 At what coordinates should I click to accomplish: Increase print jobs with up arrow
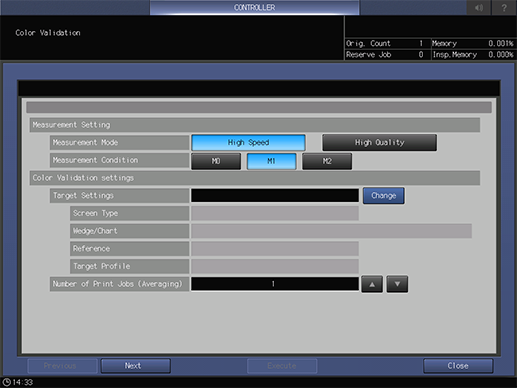pyautogui.click(x=372, y=284)
